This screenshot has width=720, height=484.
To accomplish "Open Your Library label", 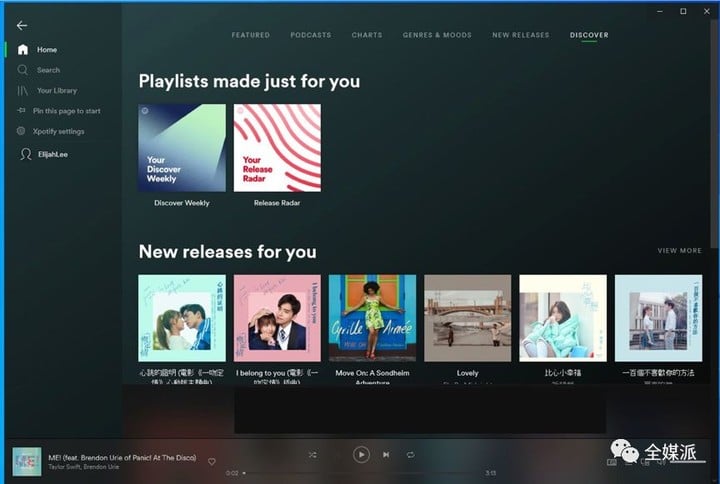I will 57,90.
